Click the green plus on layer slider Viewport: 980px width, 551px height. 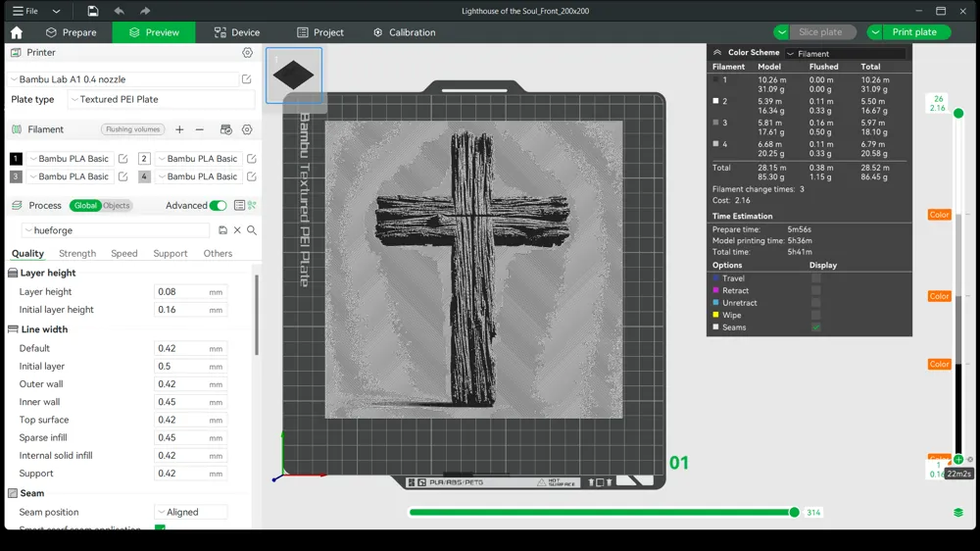pyautogui.click(x=958, y=459)
